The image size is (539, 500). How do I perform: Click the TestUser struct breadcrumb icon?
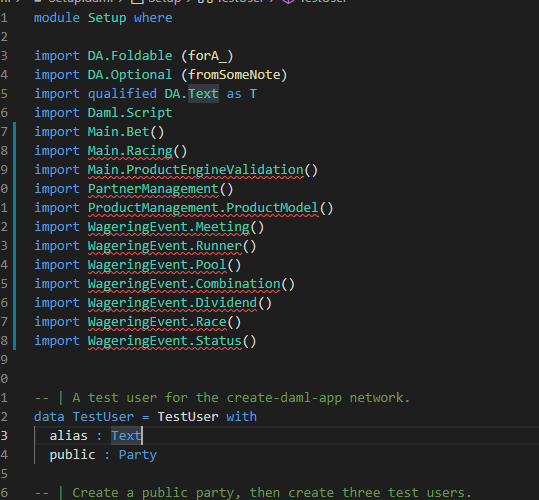[x=204, y=1]
